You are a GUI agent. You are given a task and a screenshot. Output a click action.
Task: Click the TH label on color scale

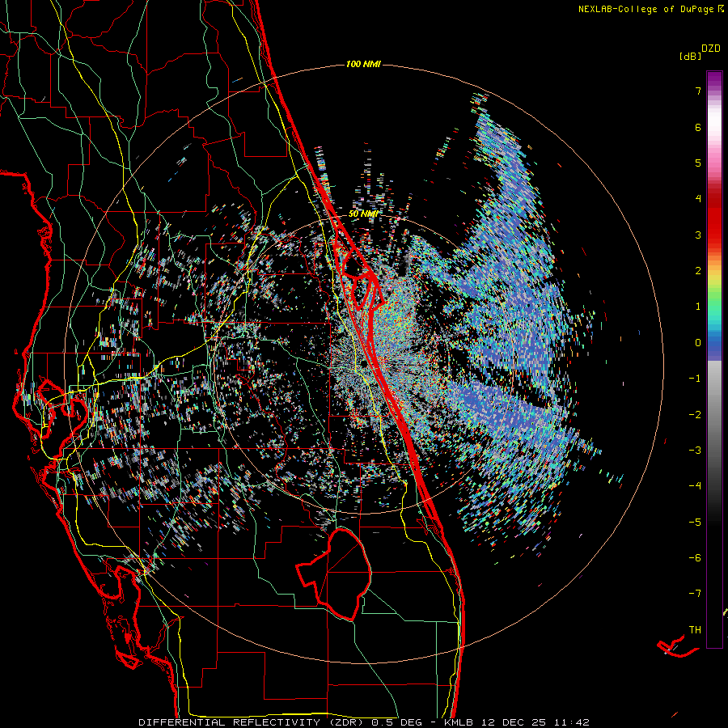695,629
